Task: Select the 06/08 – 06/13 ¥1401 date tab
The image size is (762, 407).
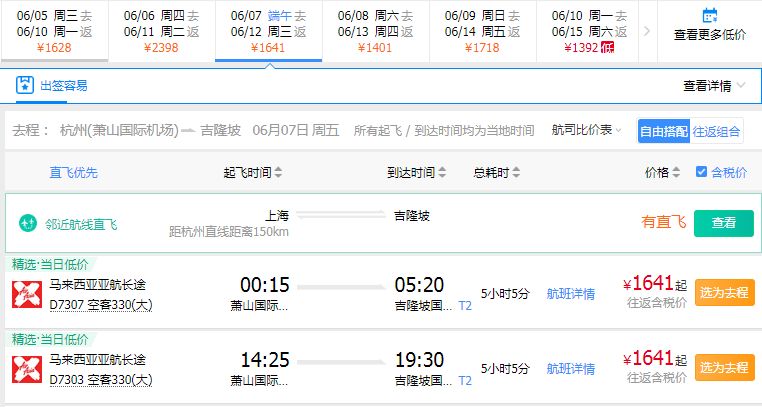Action: click(x=375, y=31)
